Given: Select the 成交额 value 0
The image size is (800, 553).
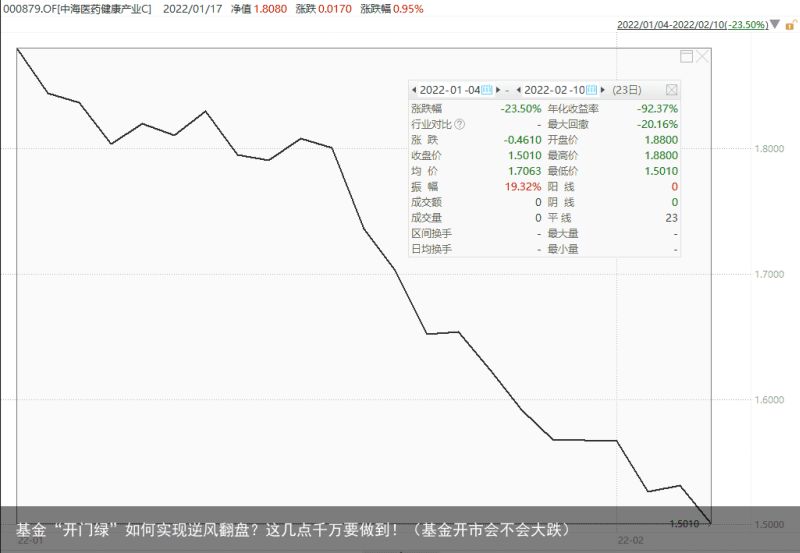Looking at the screenshot, I should (x=538, y=202).
